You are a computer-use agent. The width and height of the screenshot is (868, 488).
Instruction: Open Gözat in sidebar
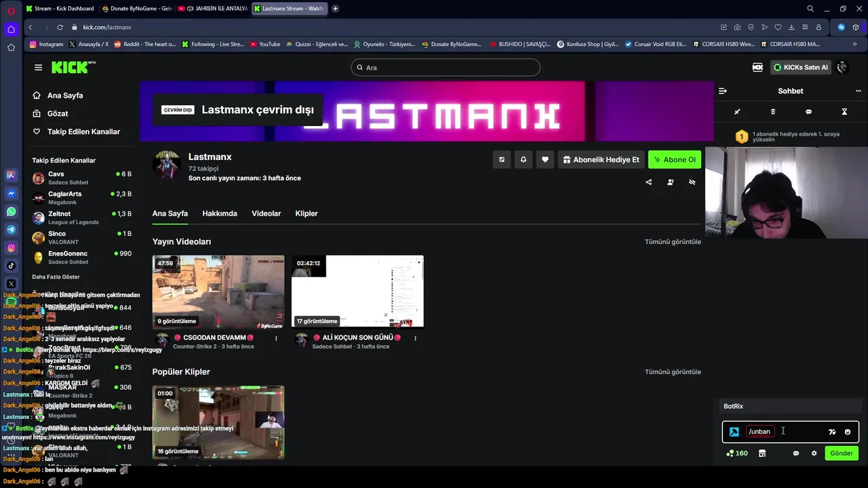[x=52, y=113]
